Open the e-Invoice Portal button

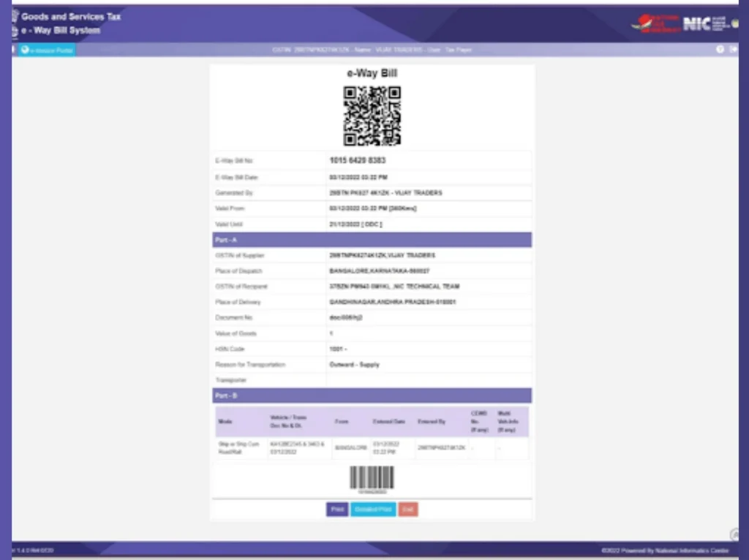click(47, 50)
